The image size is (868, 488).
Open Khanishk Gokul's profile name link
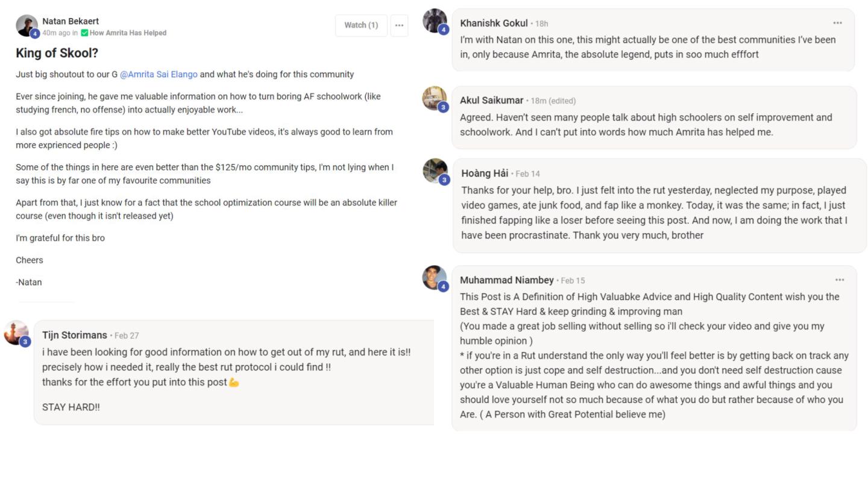pos(494,23)
